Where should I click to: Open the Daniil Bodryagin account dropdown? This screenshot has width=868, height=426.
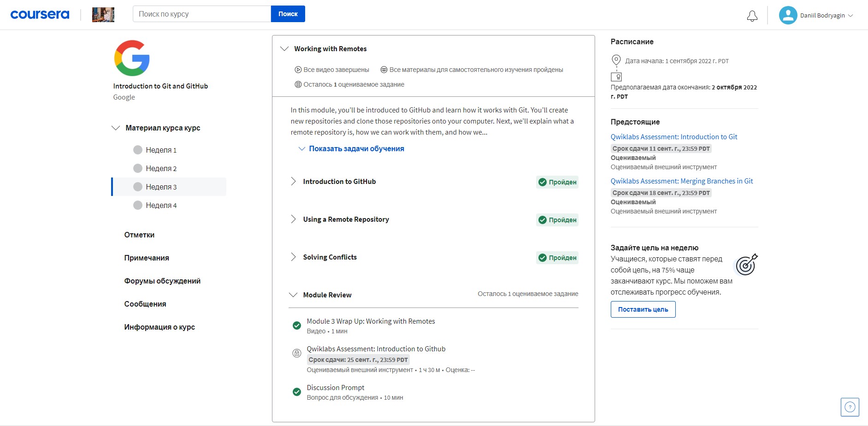coord(827,15)
